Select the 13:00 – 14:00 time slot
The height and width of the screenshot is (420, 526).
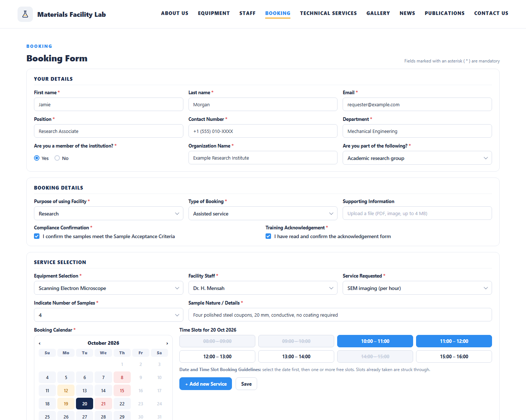point(296,356)
